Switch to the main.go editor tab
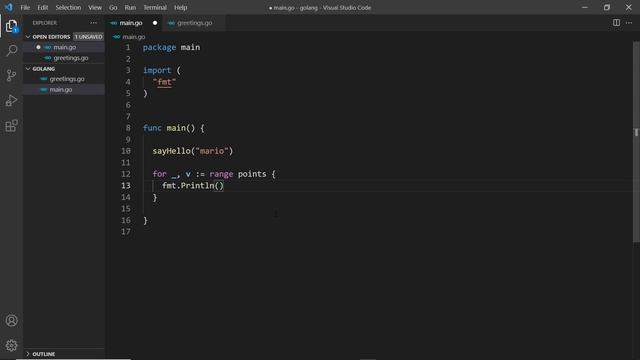Viewport: 640px width, 360px height. point(134,23)
